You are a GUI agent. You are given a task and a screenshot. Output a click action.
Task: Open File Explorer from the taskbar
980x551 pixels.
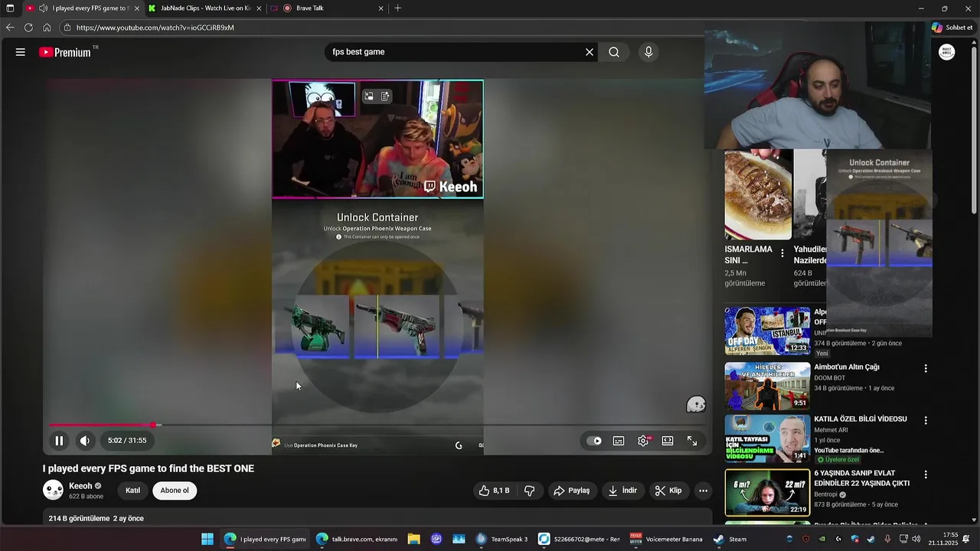[413, 539]
